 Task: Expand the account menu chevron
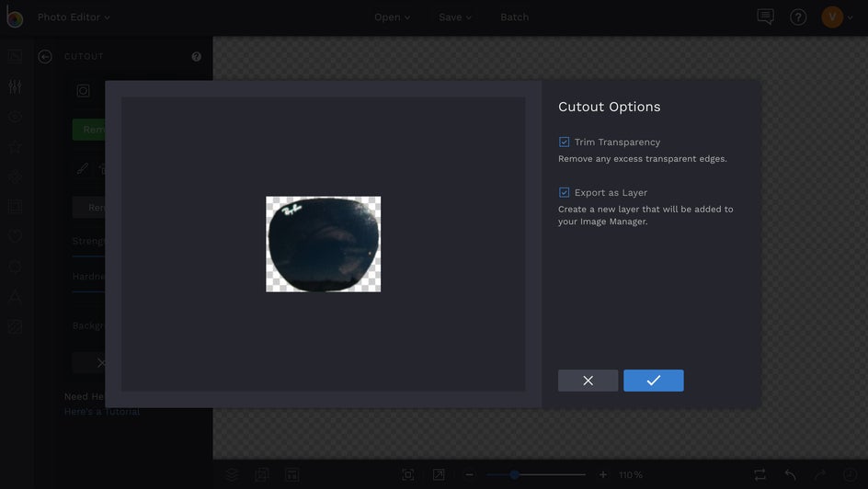click(x=851, y=17)
